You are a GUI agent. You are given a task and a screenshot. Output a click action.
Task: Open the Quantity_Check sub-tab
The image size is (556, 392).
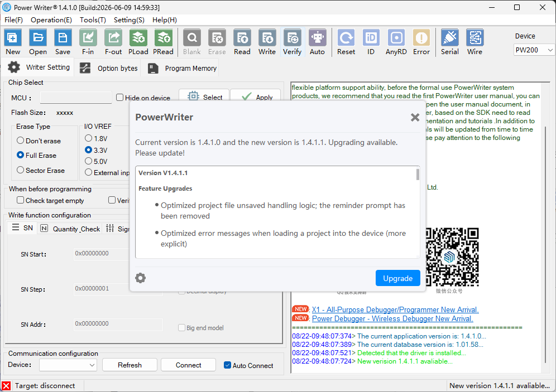[70, 229]
